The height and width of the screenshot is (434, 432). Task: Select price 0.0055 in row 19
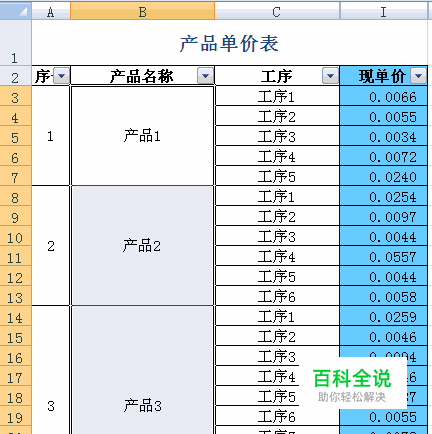(383, 416)
